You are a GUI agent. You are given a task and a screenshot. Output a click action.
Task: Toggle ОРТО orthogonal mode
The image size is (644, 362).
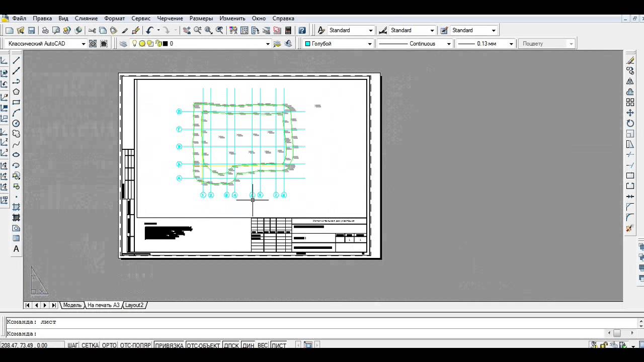pos(109,345)
